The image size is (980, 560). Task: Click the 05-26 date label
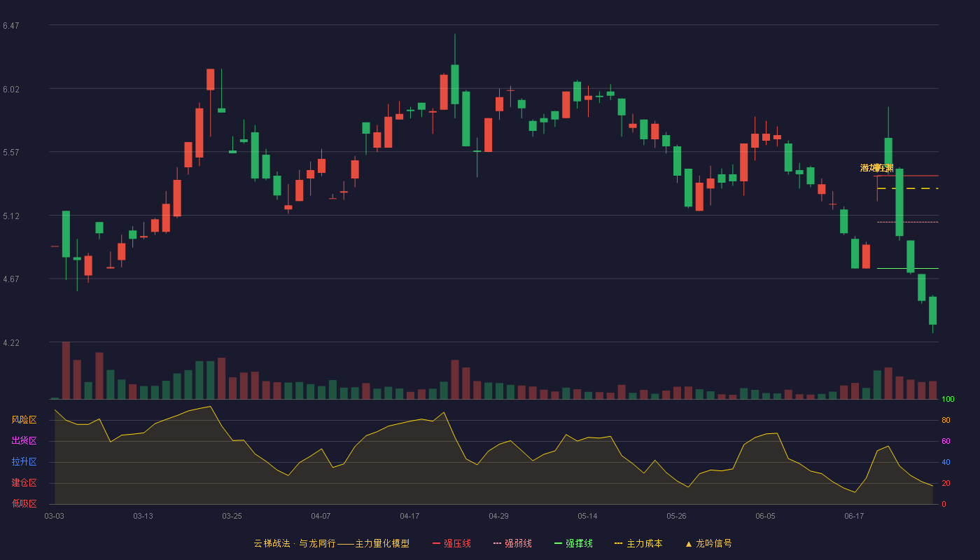[x=676, y=516]
